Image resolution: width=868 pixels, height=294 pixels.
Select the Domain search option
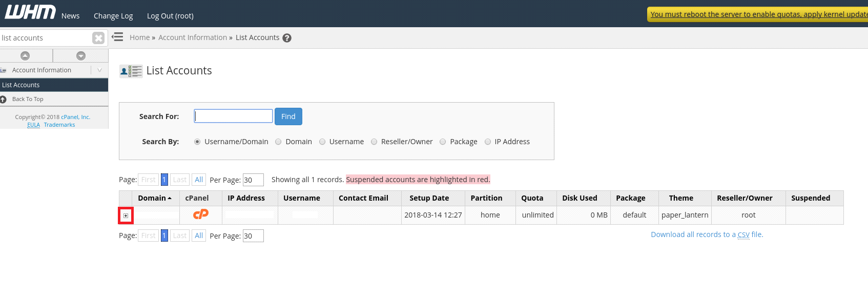(x=278, y=142)
